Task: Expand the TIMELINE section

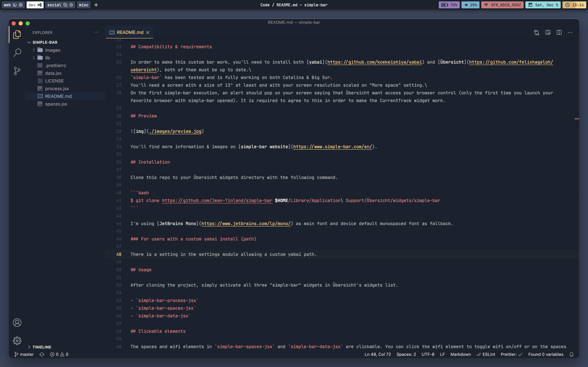Action: [x=42, y=347]
